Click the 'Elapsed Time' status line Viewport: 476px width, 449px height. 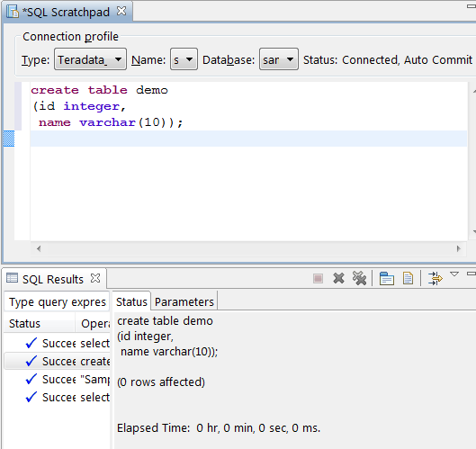[x=219, y=428]
